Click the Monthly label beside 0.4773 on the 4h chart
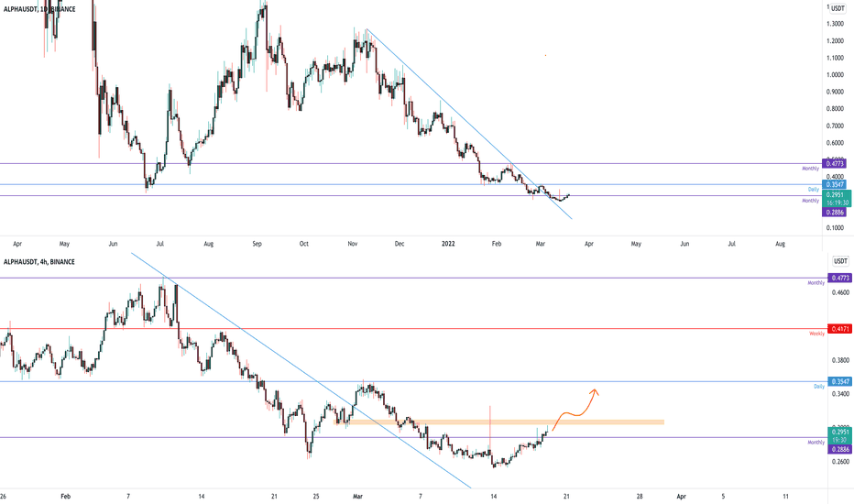Image resolution: width=854 pixels, height=504 pixels. pos(816,283)
